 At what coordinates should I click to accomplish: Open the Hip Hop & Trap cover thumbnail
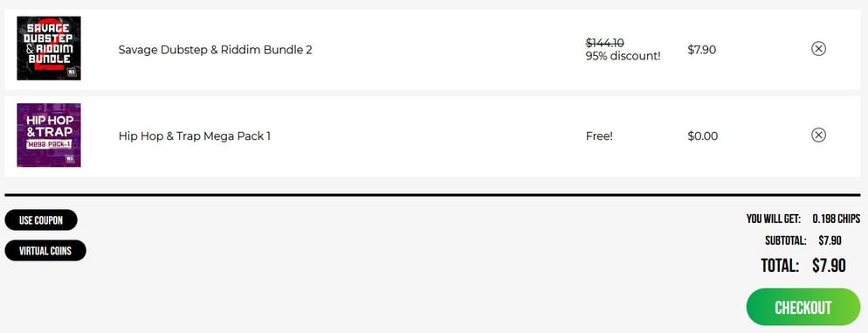point(49,135)
